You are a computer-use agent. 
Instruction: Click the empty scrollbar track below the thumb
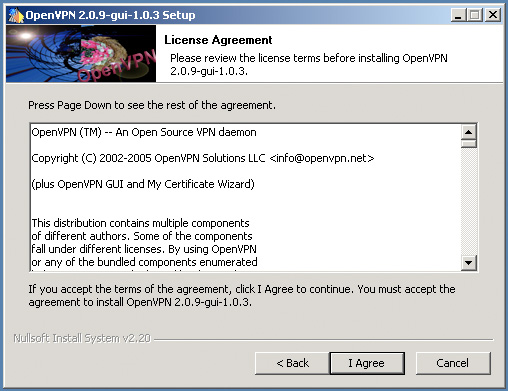pyautogui.click(x=469, y=201)
